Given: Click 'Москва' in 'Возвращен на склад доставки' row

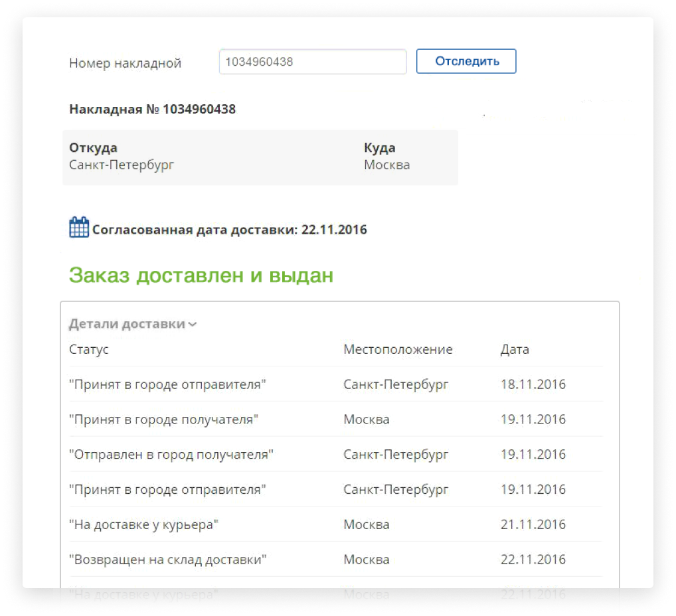Looking at the screenshot, I should tap(367, 560).
